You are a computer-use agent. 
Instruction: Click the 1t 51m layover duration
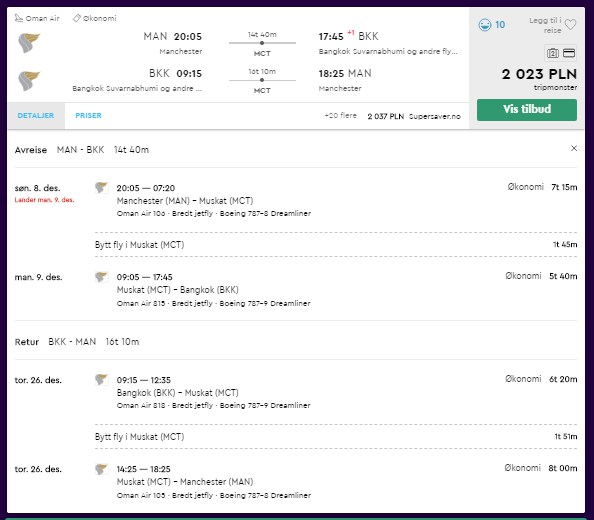[x=566, y=437]
